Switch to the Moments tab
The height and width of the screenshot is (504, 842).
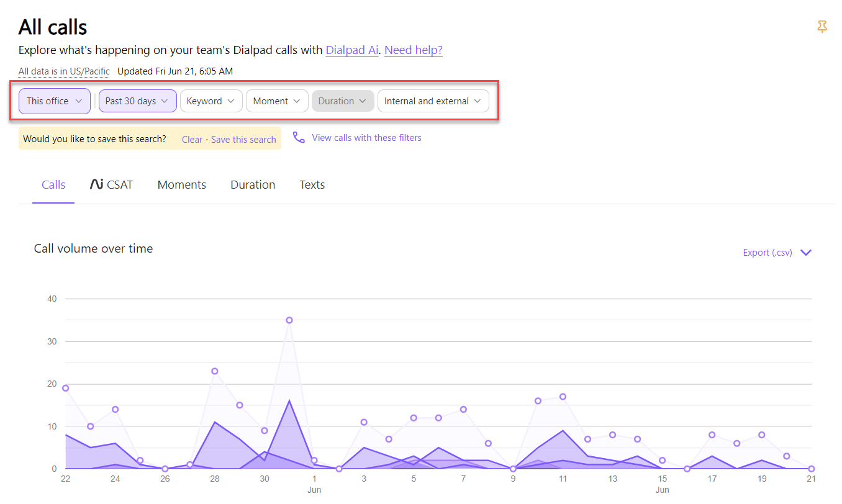point(182,184)
